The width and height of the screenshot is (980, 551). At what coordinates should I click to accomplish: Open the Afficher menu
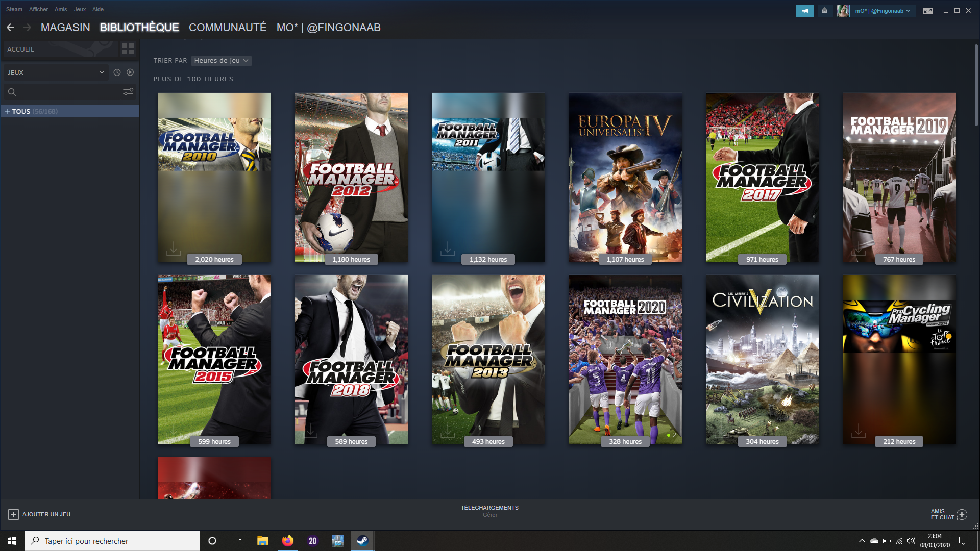coord(38,9)
